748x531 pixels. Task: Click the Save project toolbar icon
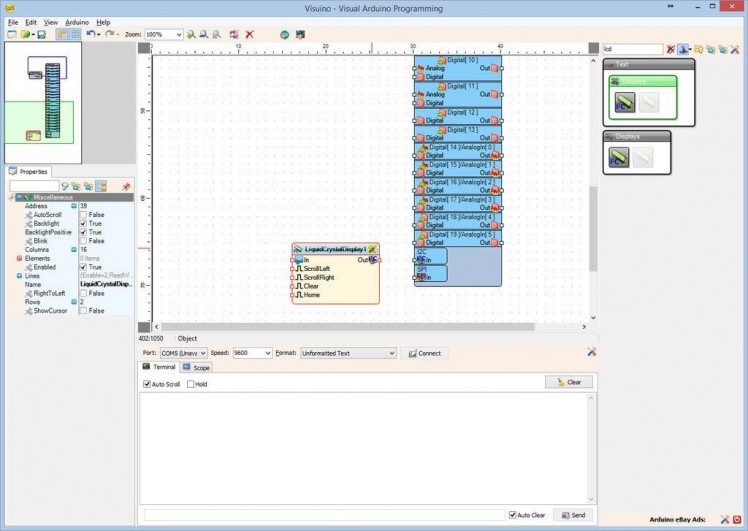click(41, 34)
